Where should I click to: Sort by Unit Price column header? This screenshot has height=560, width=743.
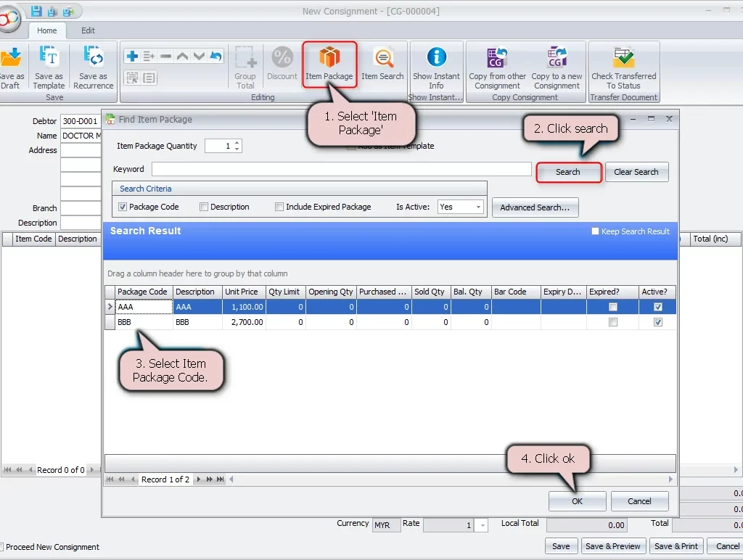click(244, 292)
